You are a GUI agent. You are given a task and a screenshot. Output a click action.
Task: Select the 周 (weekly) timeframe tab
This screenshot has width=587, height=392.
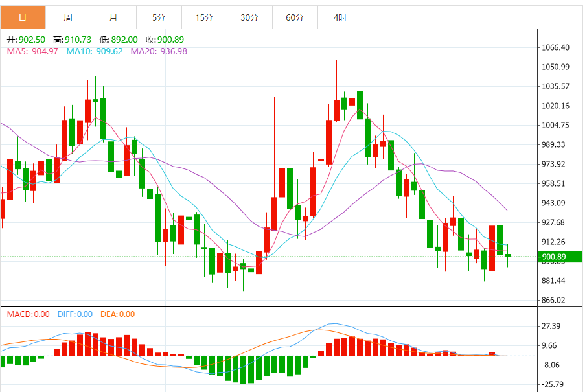(68, 17)
